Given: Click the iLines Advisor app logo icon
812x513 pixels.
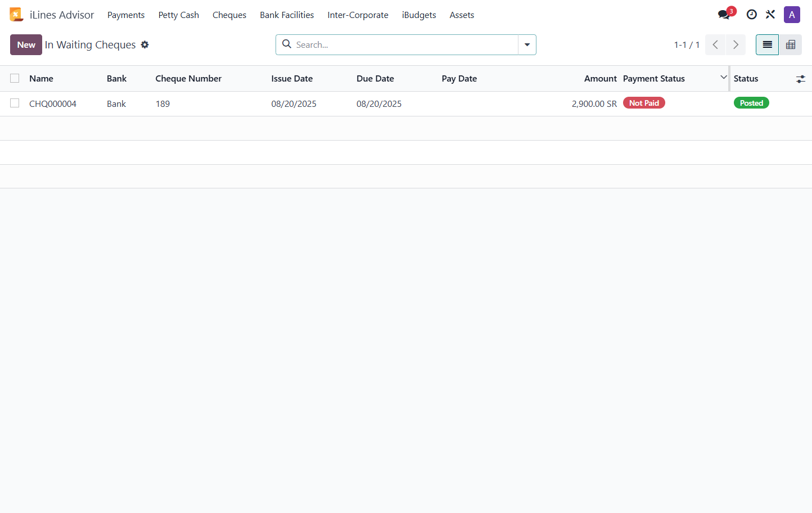Looking at the screenshot, I should point(16,15).
